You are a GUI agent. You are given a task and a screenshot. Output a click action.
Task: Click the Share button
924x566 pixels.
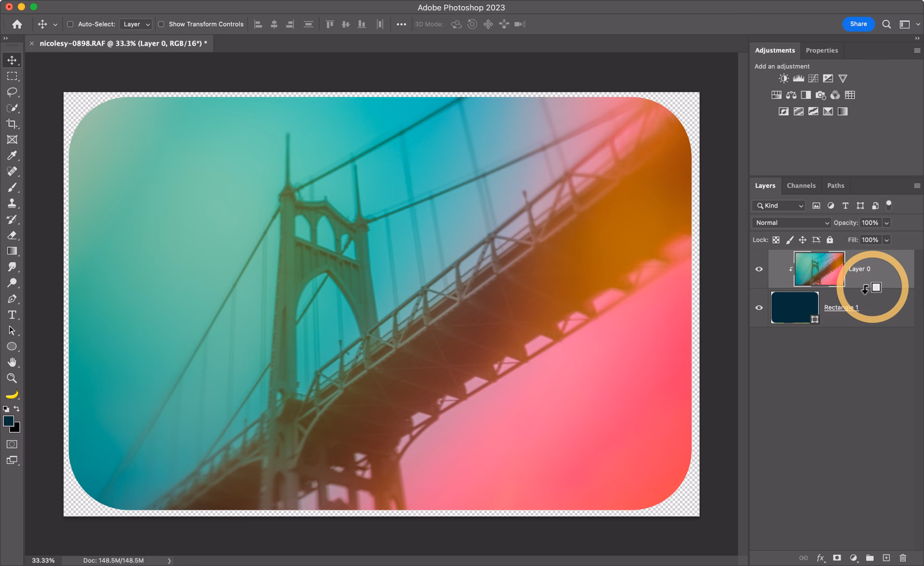click(x=859, y=24)
